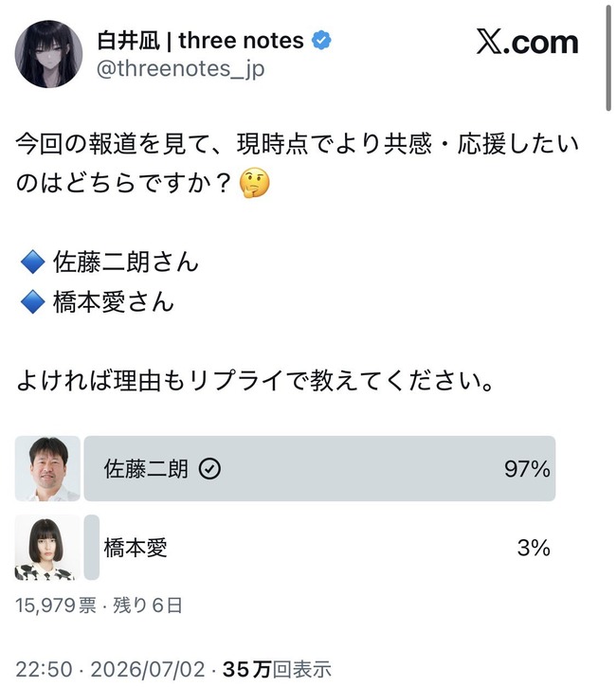This screenshot has height=687, width=616.
Task: Click the small 3% progress bar segment
Action: pos(92,548)
